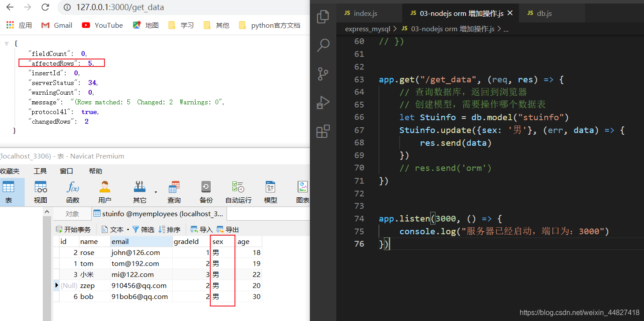Select Navicat 自动运行 (Automation) tool
Screen dimensions: 644x321
[x=238, y=192]
